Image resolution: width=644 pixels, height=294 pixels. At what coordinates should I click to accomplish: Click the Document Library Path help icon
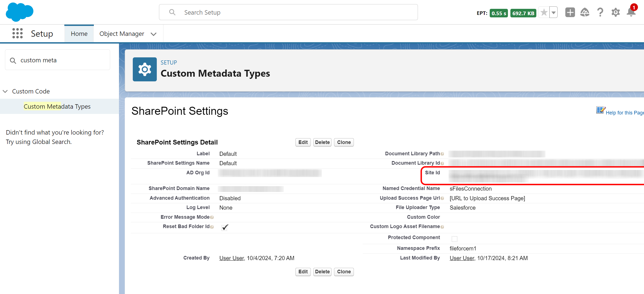tap(442, 154)
